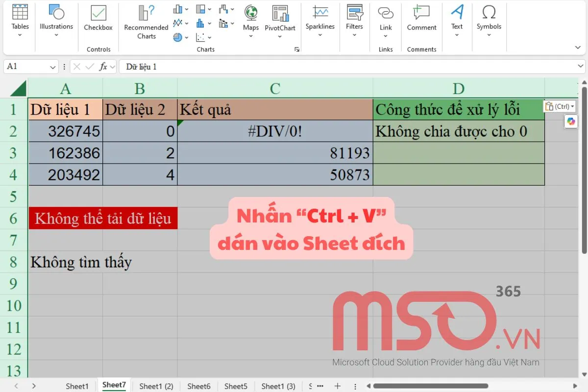Viewport: 588px width, 392px height.
Task: Click the Charts dialog launcher arrow
Action: [296, 49]
